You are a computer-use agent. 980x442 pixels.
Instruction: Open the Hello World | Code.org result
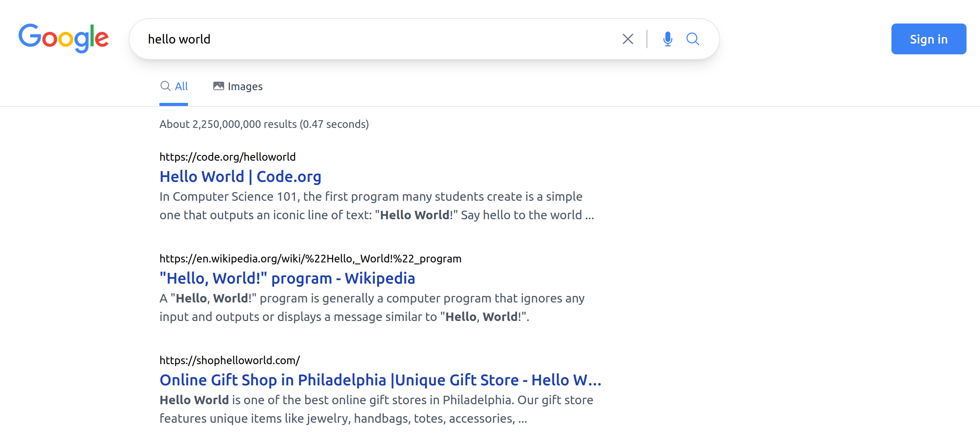[x=240, y=176]
